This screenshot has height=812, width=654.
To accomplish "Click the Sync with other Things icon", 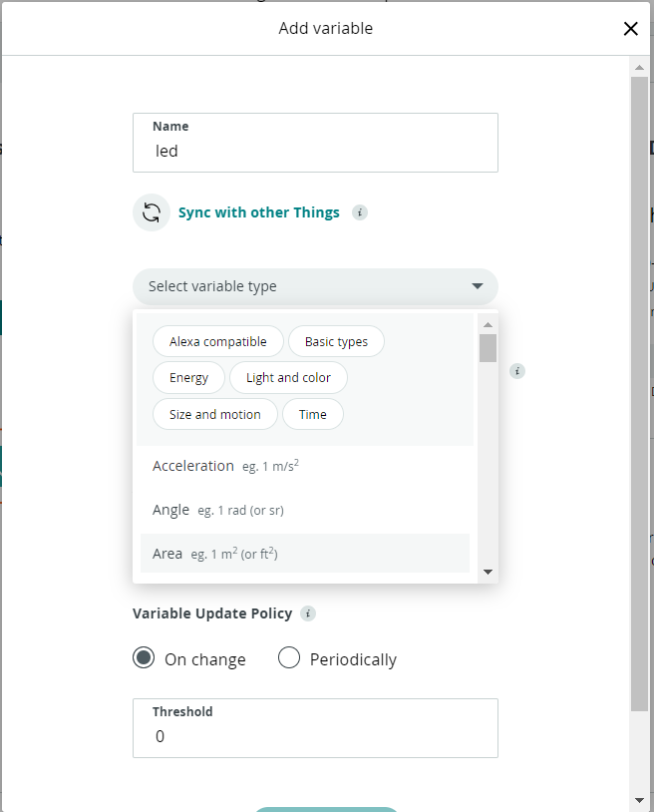I will [152, 212].
